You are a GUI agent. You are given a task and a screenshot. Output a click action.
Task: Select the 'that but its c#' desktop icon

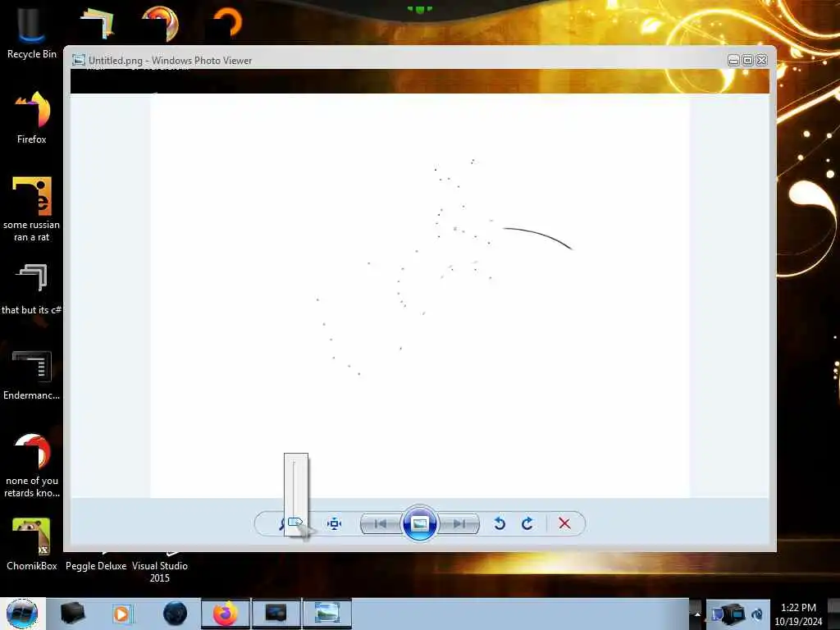click(x=32, y=289)
